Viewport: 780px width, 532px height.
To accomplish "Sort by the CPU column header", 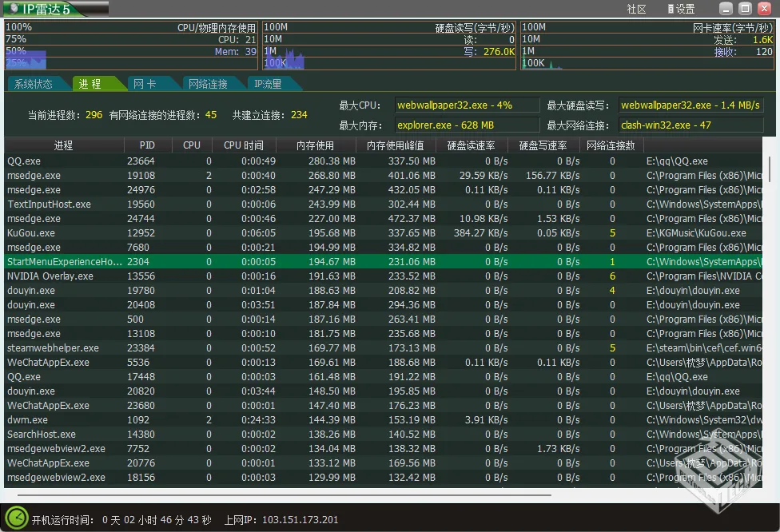I will (192, 145).
